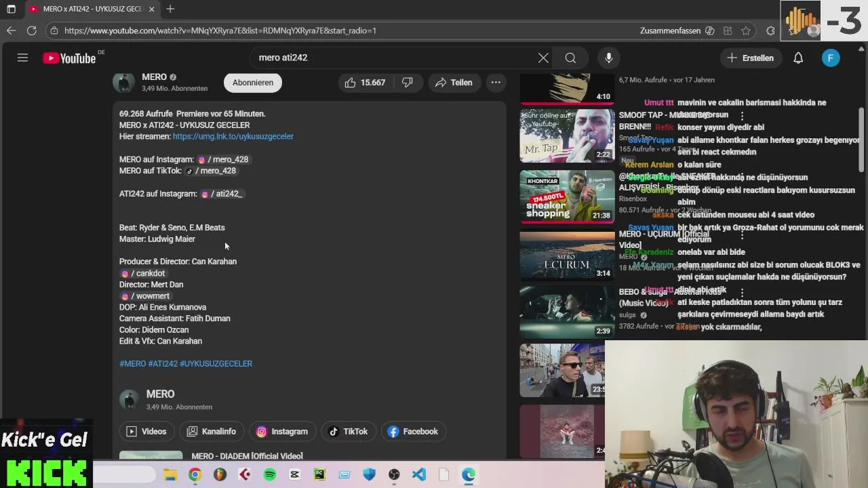Viewport: 868px width, 488px height.
Task: Open MERO channel avatar above description
Action: [123, 83]
